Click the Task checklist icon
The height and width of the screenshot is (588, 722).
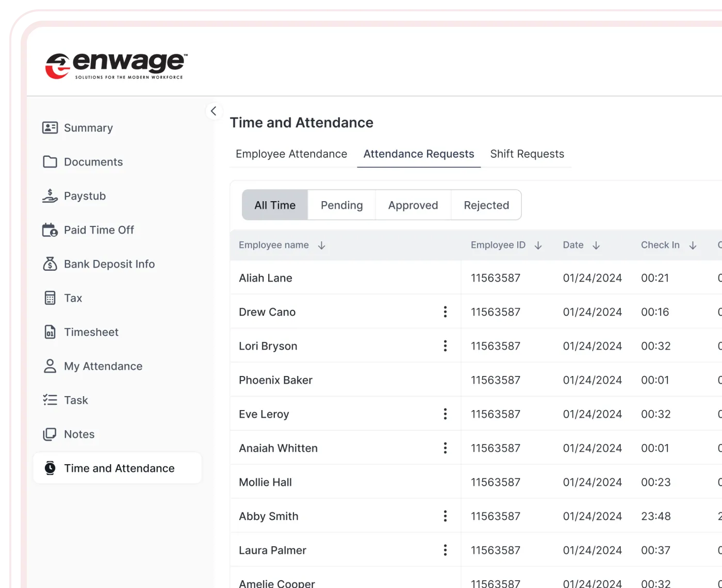click(x=50, y=400)
